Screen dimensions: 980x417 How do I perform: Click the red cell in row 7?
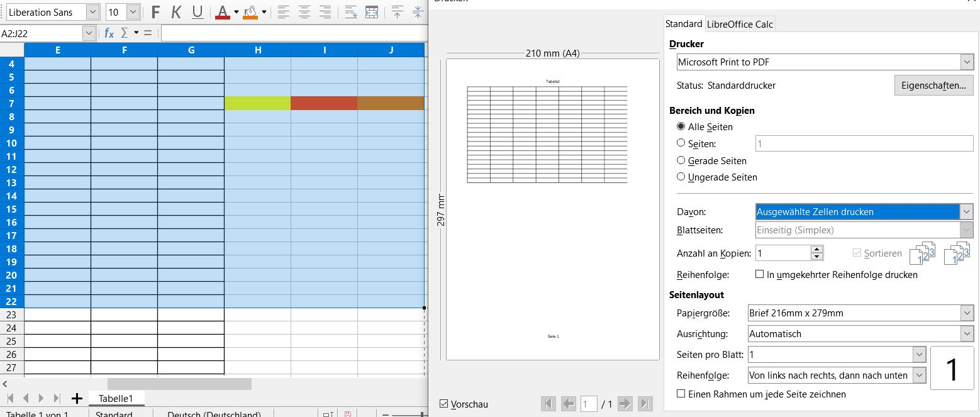coord(324,103)
